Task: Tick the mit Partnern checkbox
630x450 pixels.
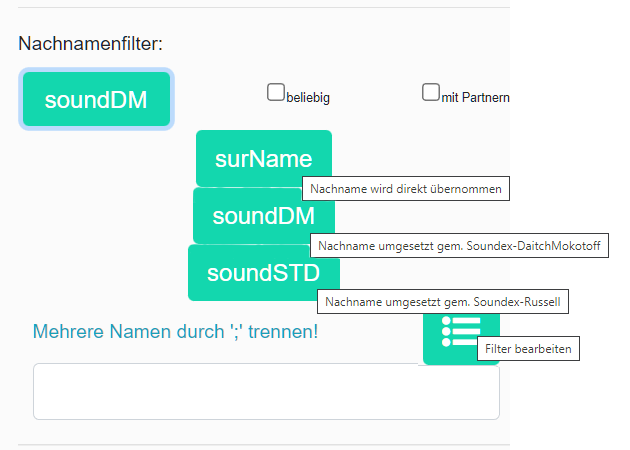Action: (431, 93)
